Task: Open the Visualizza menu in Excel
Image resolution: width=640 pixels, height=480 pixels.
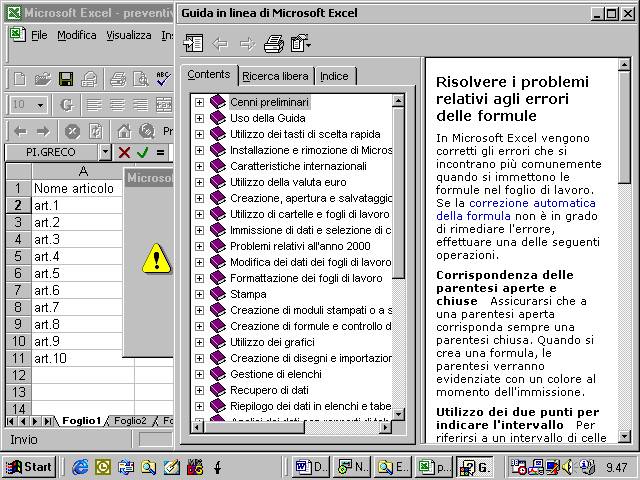Action: 129,36
